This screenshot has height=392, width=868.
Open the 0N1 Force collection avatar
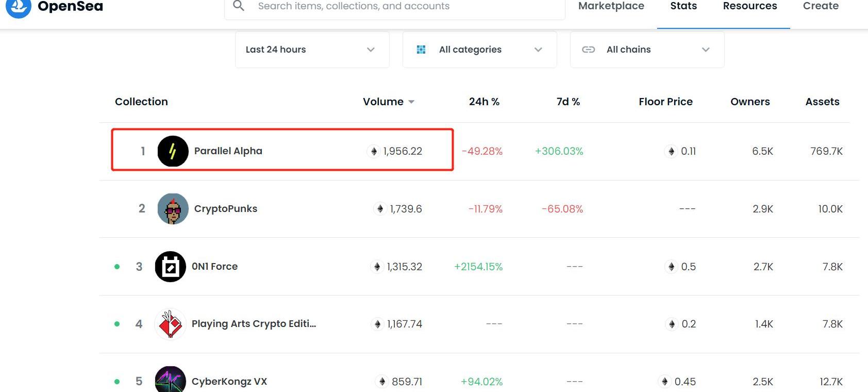pyautogui.click(x=171, y=267)
